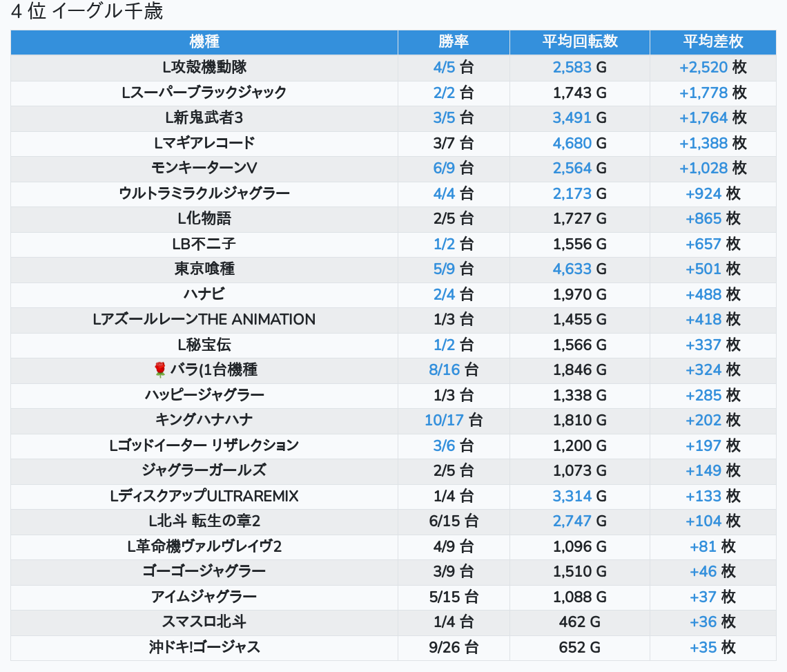Image resolution: width=787 pixels, height=672 pixels.
Task: Open the 沖ドキ!ゴージャス machine row
Action: click(204, 647)
